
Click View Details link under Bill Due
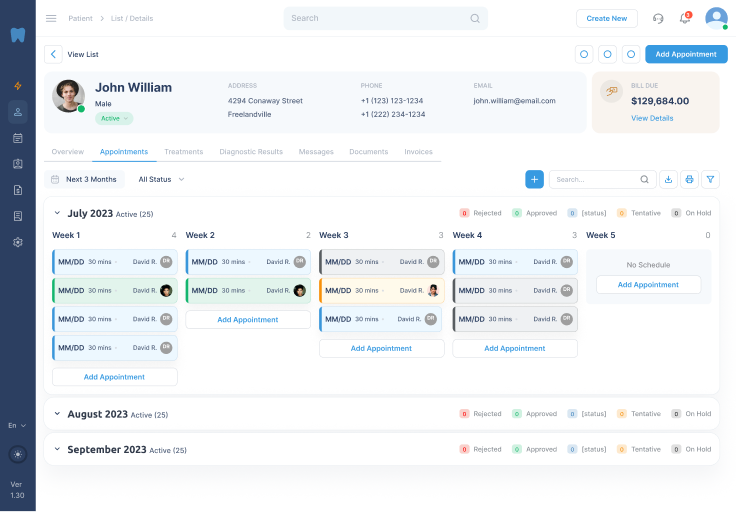click(x=652, y=118)
